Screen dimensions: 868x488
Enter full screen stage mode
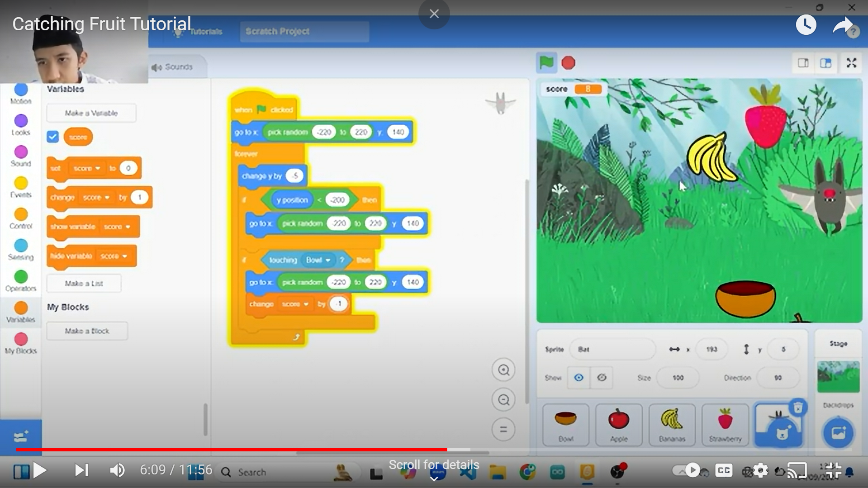(851, 63)
